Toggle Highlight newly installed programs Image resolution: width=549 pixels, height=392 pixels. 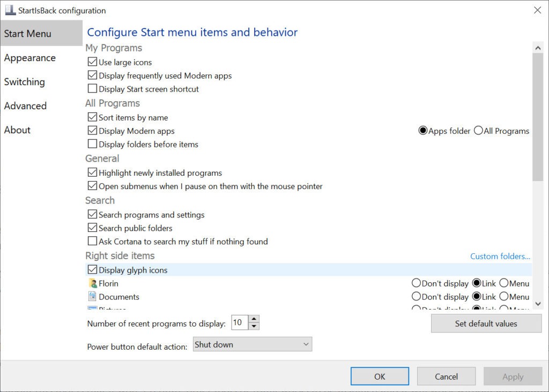click(92, 172)
